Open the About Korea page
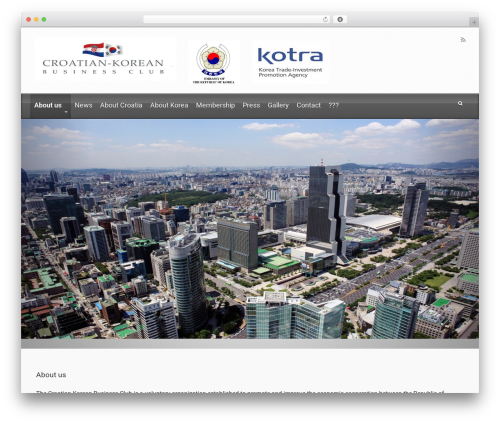This screenshot has height=423, width=500. 169,105
